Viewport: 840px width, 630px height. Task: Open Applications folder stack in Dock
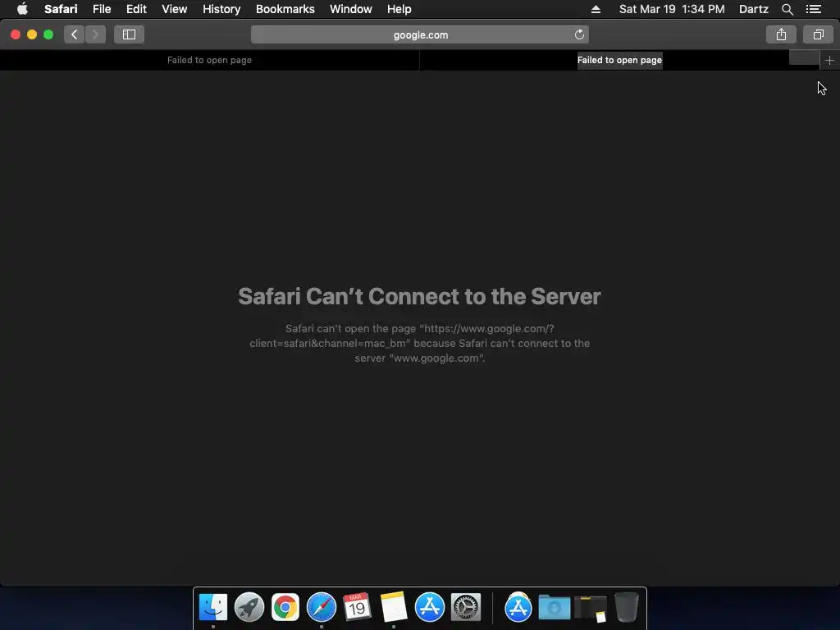coord(518,607)
